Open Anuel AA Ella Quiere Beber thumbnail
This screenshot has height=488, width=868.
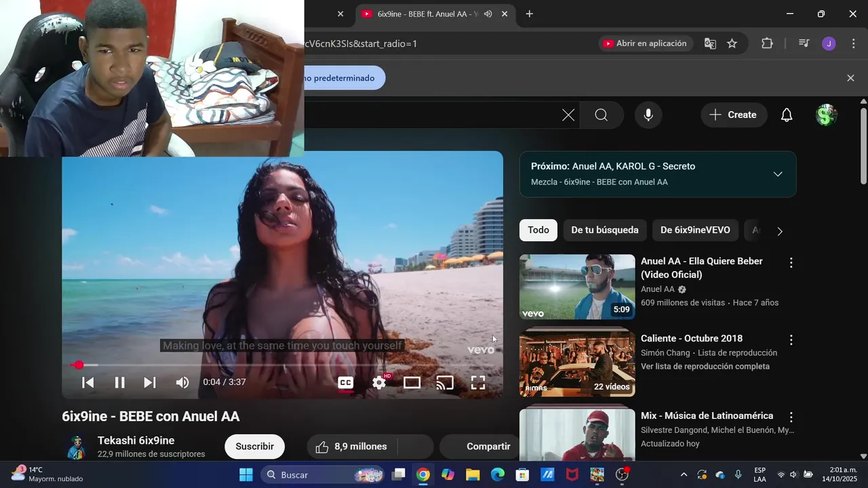(577, 287)
